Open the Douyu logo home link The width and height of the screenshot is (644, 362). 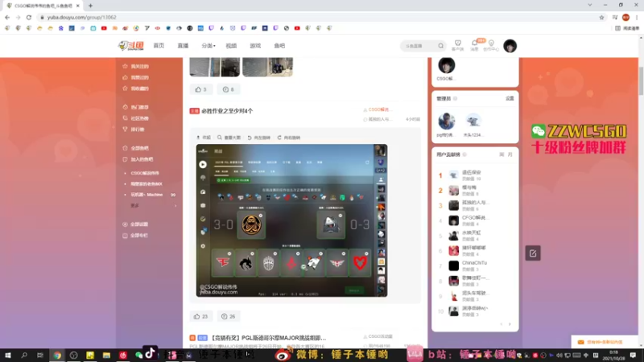click(130, 46)
